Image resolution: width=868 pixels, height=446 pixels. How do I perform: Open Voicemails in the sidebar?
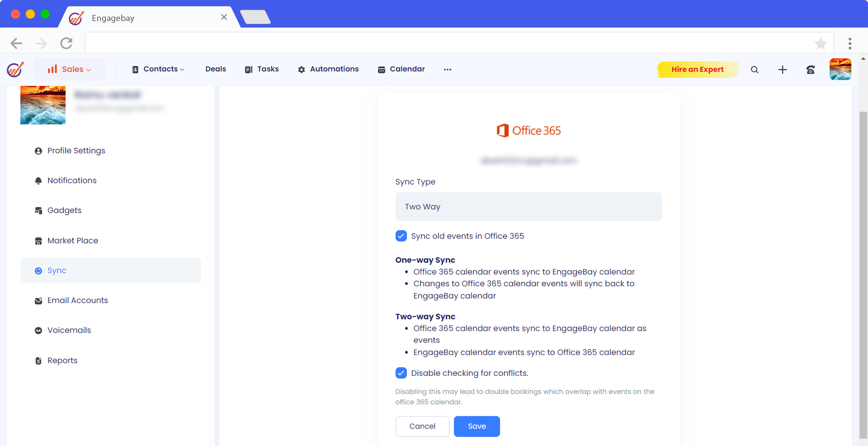click(x=111, y=330)
